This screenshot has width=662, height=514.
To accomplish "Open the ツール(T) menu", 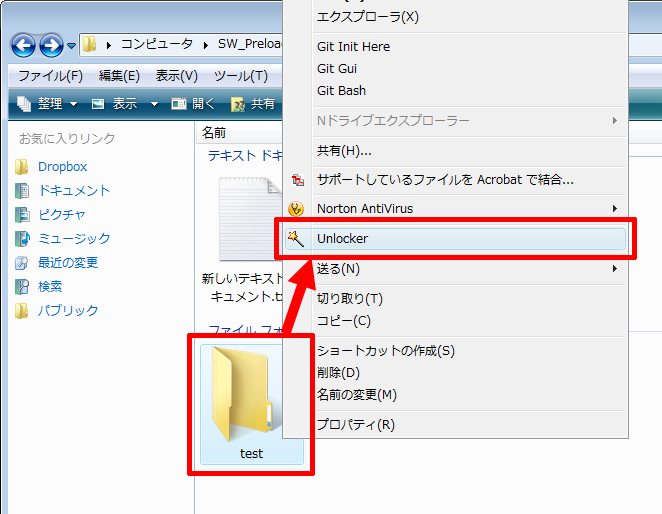I will 241,76.
